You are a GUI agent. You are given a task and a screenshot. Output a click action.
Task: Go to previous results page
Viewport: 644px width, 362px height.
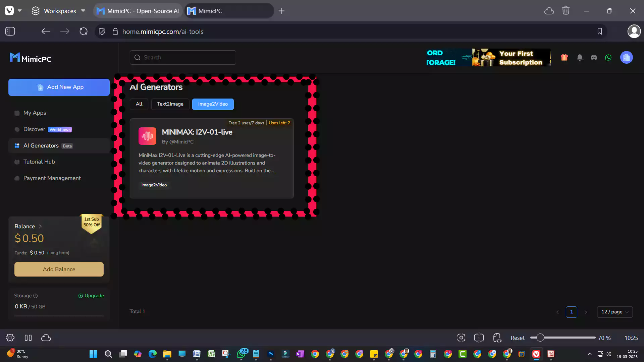click(x=557, y=312)
